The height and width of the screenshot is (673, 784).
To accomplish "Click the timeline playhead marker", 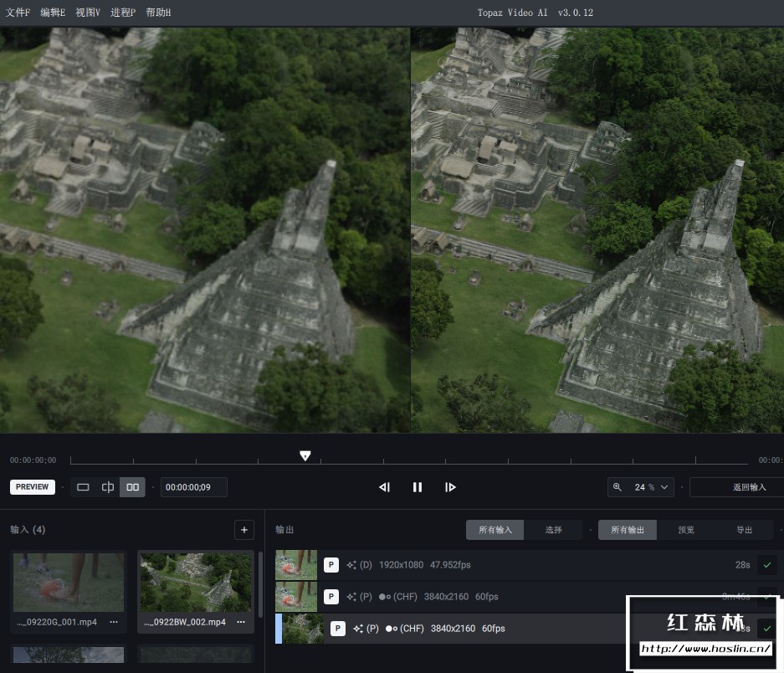I will pyautogui.click(x=305, y=456).
